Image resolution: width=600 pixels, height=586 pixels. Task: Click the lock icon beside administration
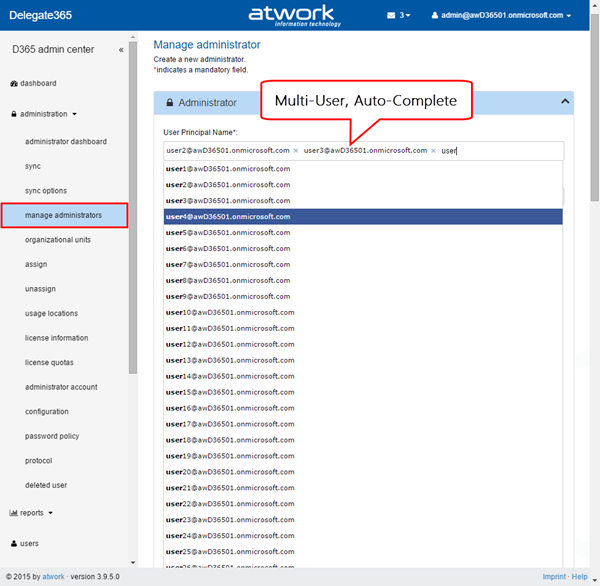(14, 114)
